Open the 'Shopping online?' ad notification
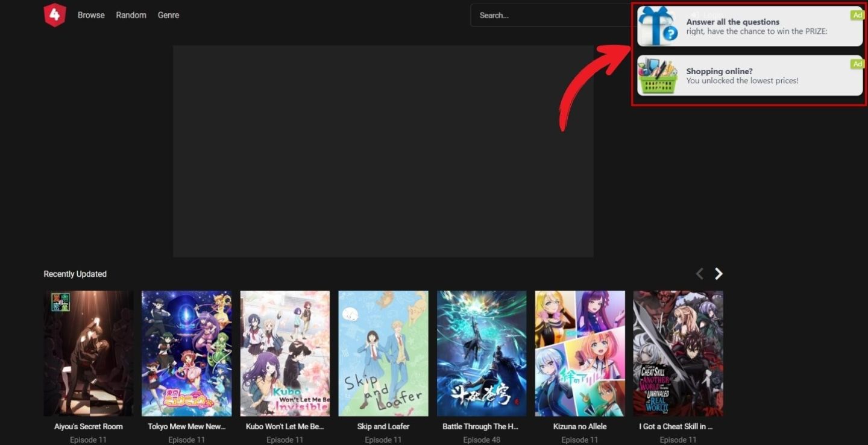 point(756,76)
